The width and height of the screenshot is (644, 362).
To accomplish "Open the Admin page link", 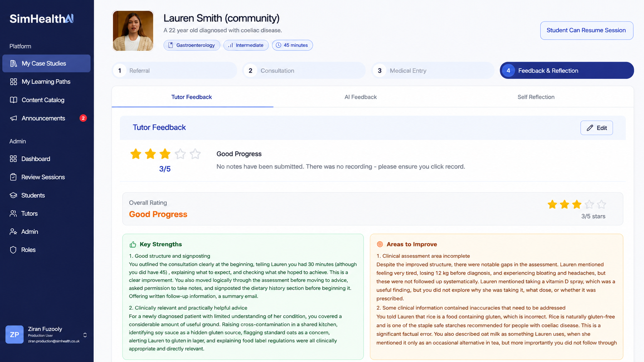I will (47, 232).
